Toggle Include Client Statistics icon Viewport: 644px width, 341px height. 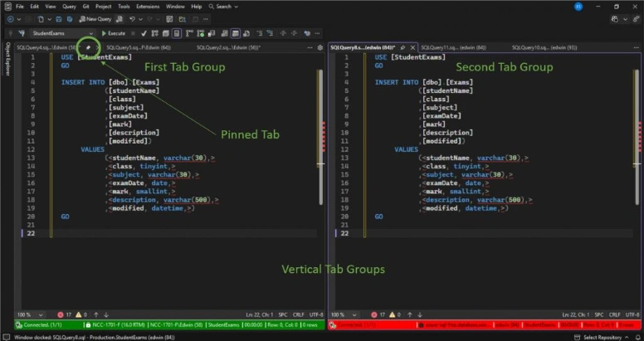(x=212, y=33)
